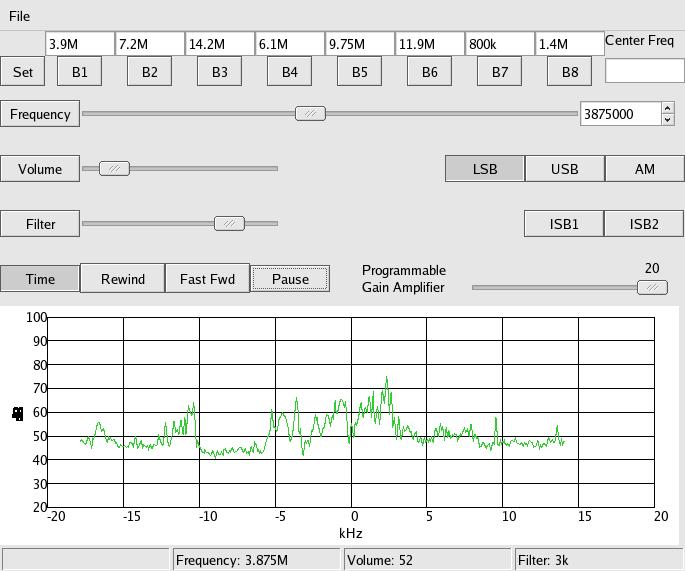The image size is (685, 571).
Task: Click the Programmable Gain Amplifier slider handle
Action: pos(652,287)
